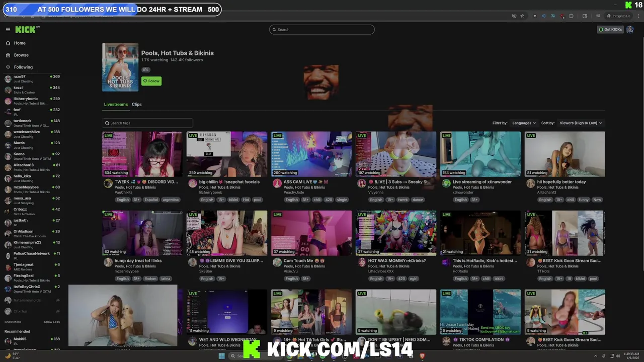Select 'funny' tag on Alitachan13 stream

[584, 200]
